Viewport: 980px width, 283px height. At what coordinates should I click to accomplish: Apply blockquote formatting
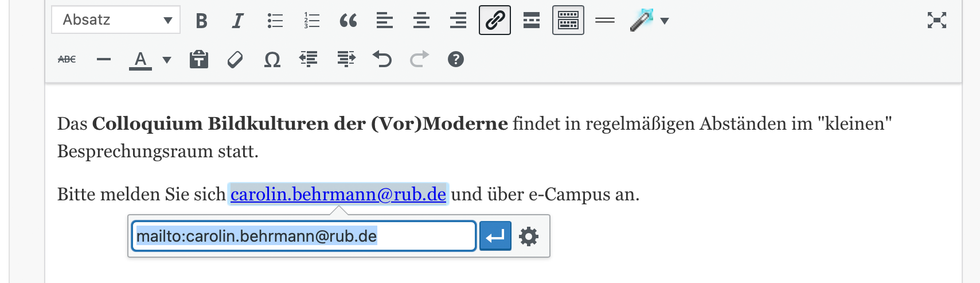pos(348,21)
